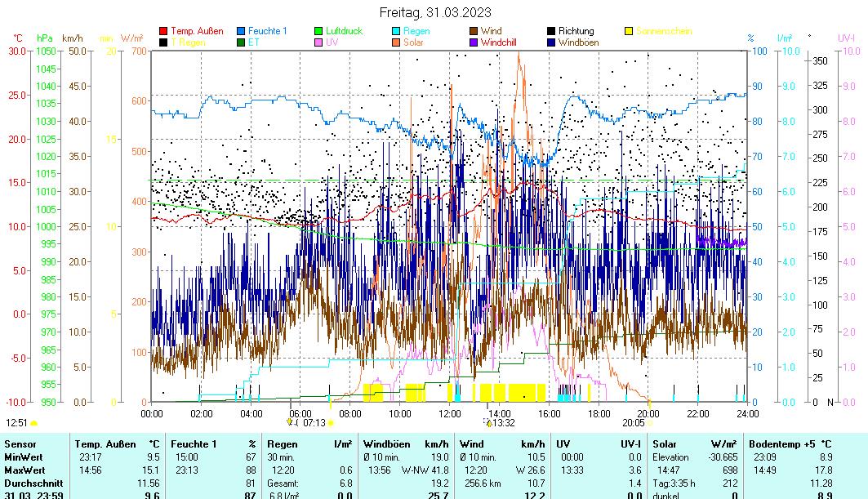
Task: Click the Temp. Außen maximum value 15.1
Action: pos(152,470)
